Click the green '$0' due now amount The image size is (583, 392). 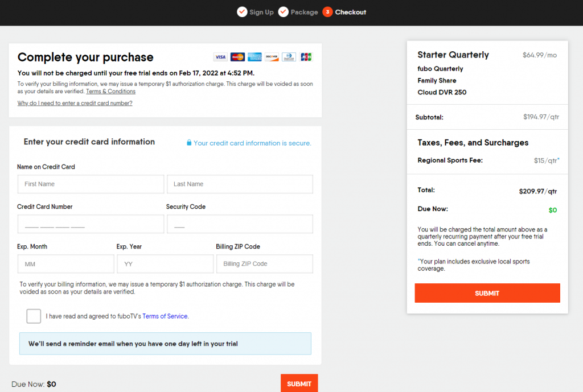pyautogui.click(x=553, y=211)
